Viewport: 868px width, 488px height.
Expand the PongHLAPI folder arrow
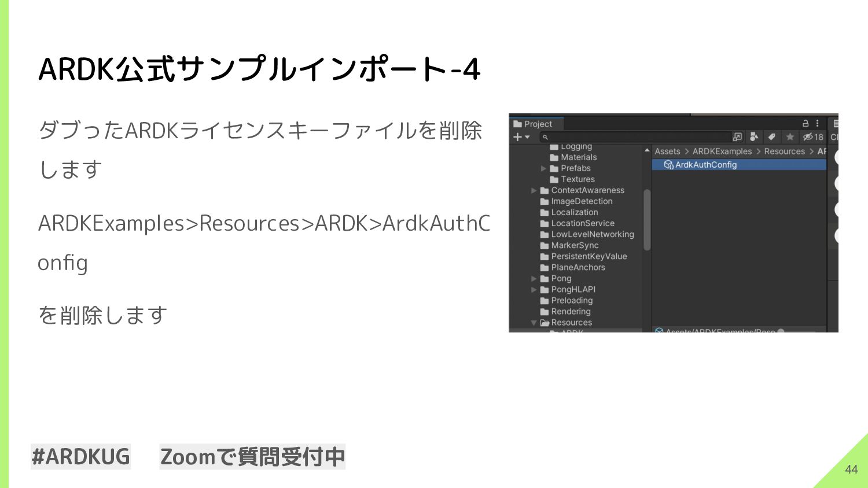(x=534, y=289)
